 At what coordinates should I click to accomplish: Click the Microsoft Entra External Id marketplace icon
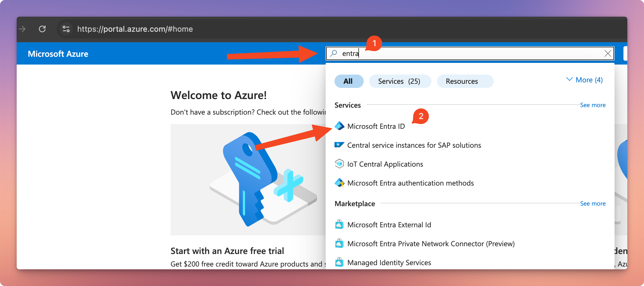339,225
